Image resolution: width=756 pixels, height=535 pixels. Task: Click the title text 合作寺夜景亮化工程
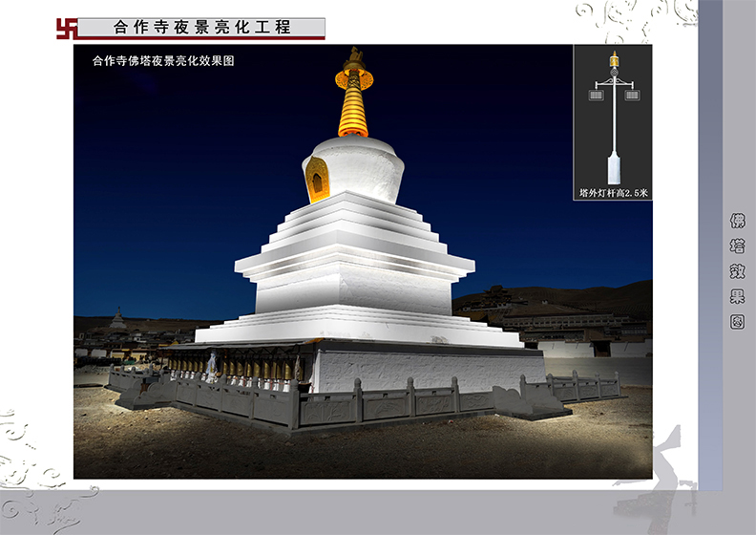coord(202,27)
